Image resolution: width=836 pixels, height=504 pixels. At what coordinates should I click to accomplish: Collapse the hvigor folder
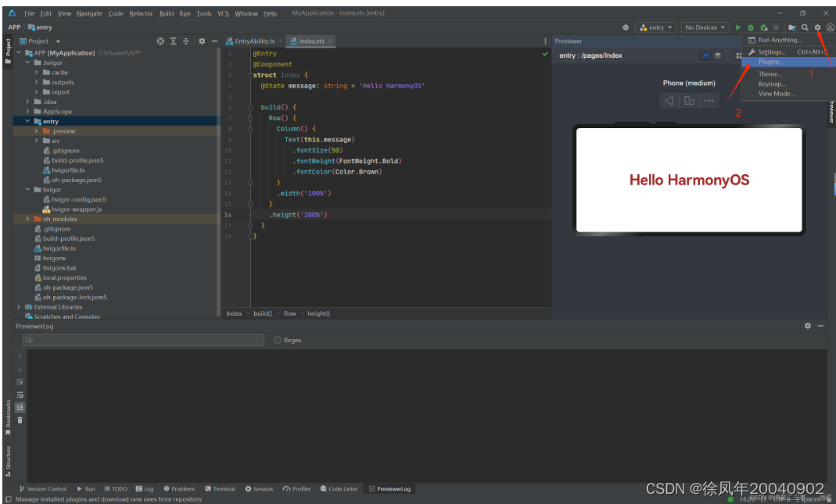point(27,190)
